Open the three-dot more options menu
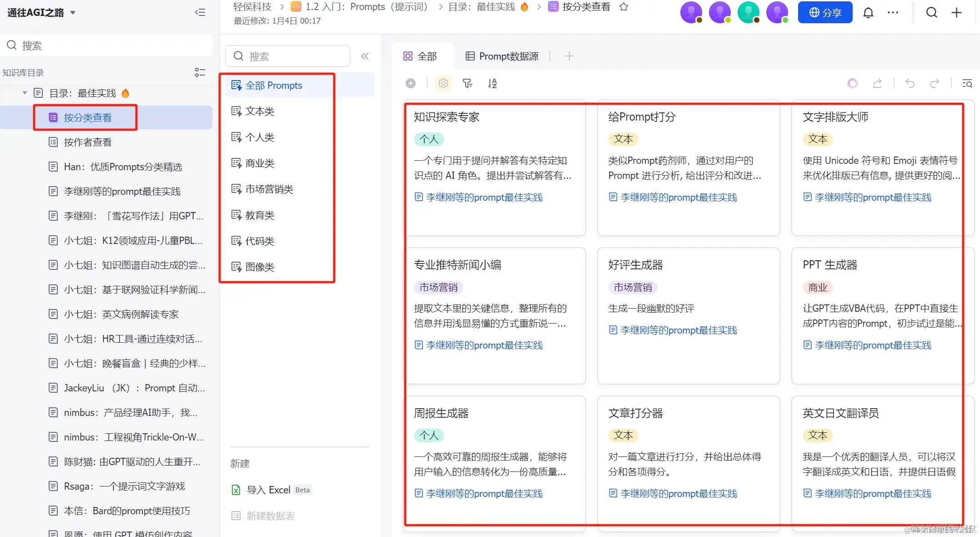Image resolution: width=980 pixels, height=537 pixels. point(893,12)
